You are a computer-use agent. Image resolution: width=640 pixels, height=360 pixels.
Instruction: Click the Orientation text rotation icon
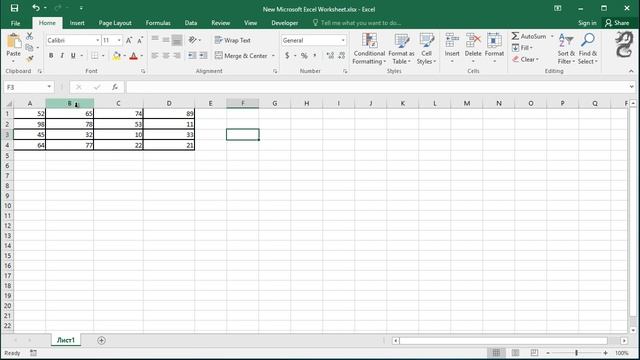tap(193, 40)
